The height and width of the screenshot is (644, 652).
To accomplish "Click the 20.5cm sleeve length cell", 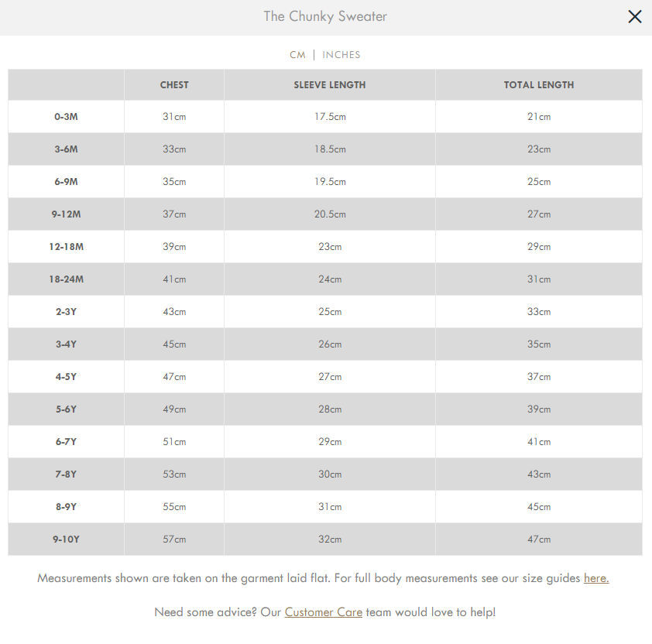I will [x=330, y=214].
